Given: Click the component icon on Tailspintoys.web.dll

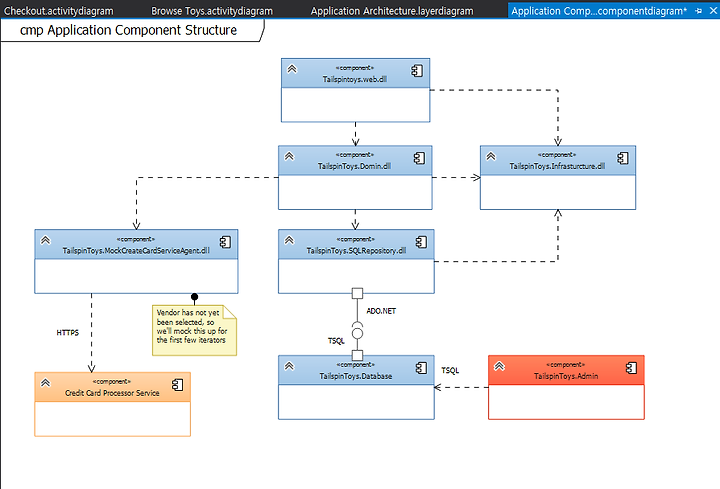Looking at the screenshot, I should [417, 71].
